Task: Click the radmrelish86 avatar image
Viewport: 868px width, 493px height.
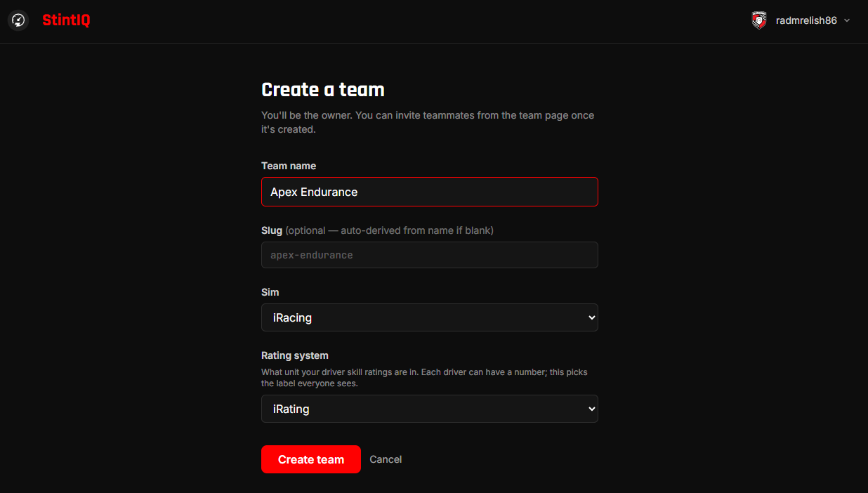Action: tap(759, 20)
